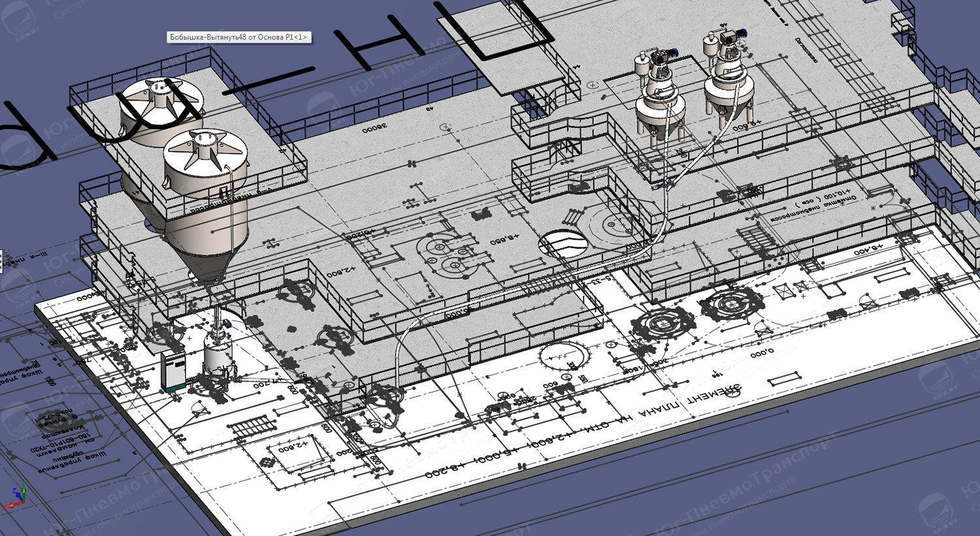Select the green-and-white control cabinet model
Image resolution: width=980 pixels, height=536 pixels.
pos(173,373)
